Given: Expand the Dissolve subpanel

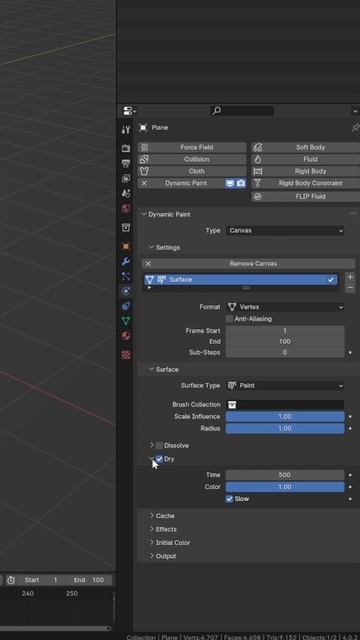Looking at the screenshot, I should pos(151,445).
